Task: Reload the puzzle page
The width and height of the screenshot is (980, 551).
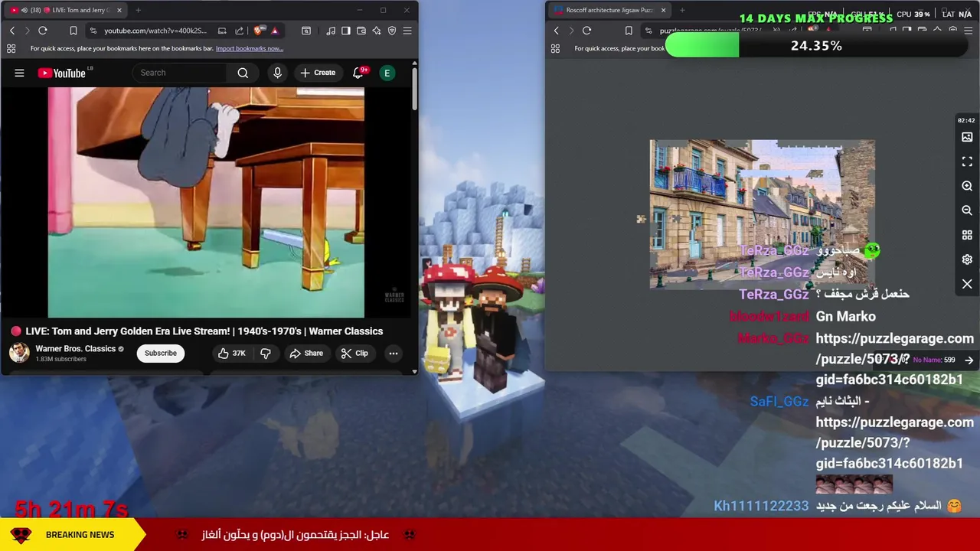Action: click(587, 31)
